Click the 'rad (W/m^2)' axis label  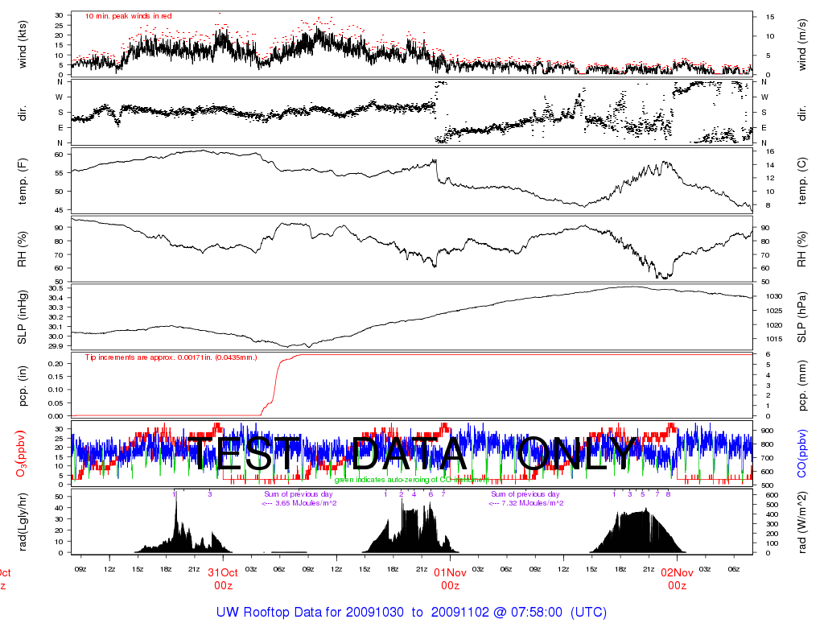point(801,522)
